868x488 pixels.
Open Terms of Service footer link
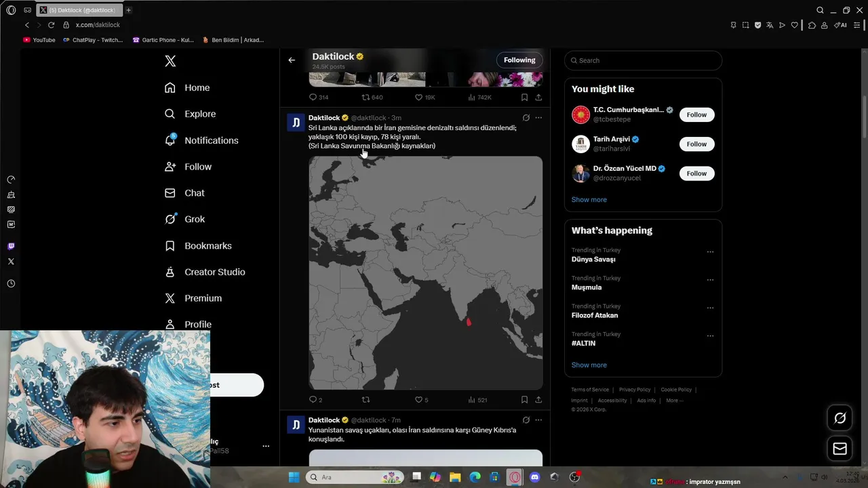click(x=589, y=390)
